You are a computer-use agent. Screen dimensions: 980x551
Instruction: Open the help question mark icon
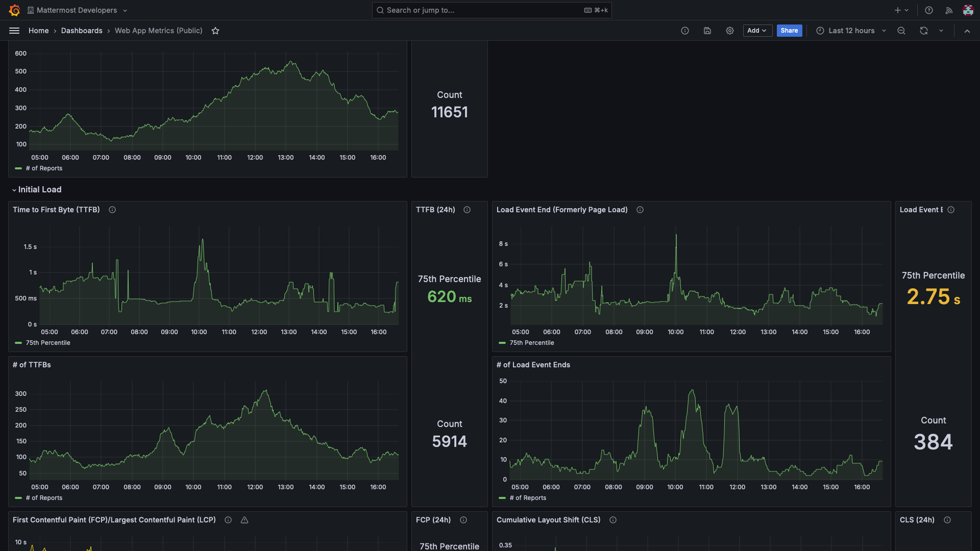pyautogui.click(x=929, y=10)
